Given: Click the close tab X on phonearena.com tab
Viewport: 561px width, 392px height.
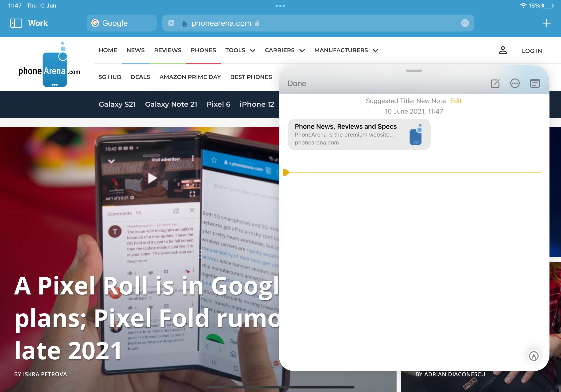Looking at the screenshot, I should tap(171, 23).
